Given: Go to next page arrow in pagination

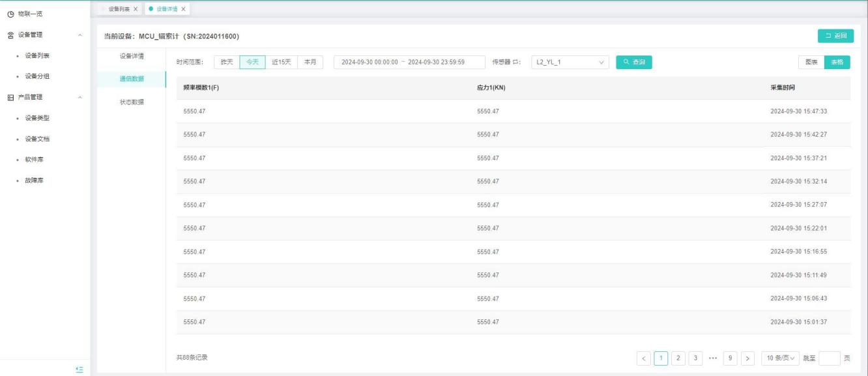Looking at the screenshot, I should pos(747,358).
